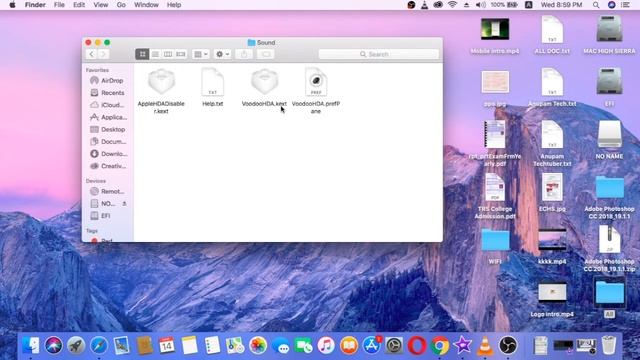Launch Siri from the Dock
This screenshot has height=360, width=640.
click(53, 346)
